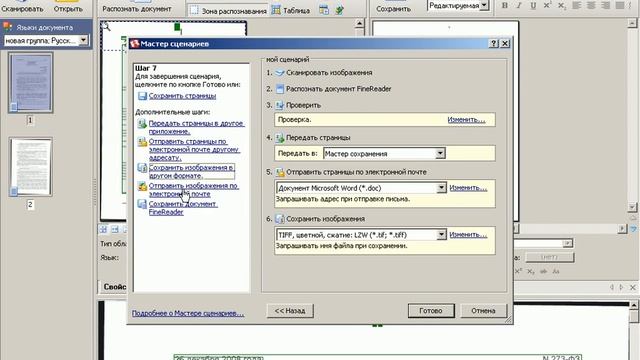The height and width of the screenshot is (360, 640).
Task: Open Редактируемая layout mode dropdown
Action: coord(484,5)
